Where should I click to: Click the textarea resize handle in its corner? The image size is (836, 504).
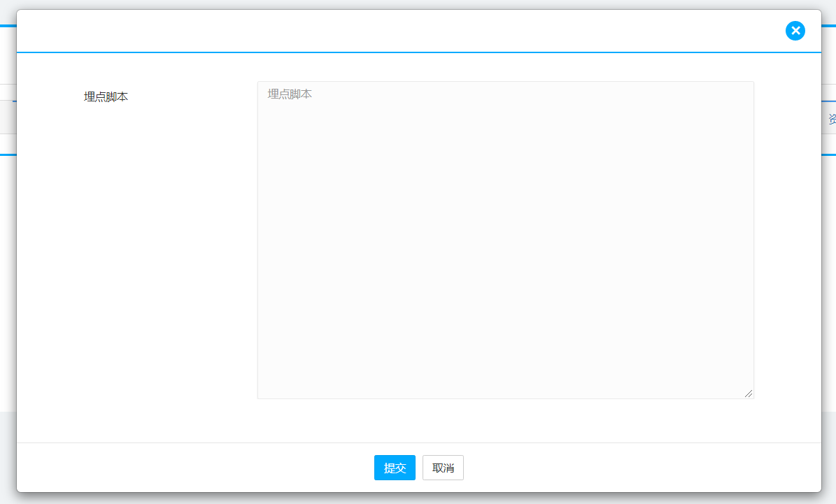coord(749,394)
